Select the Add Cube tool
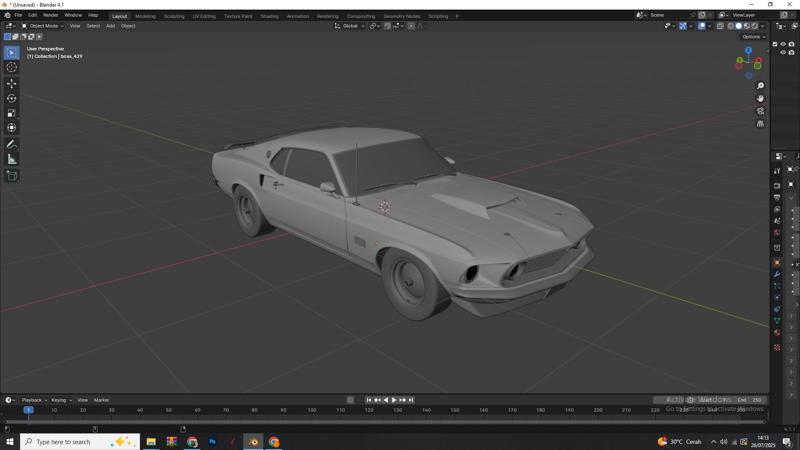The height and width of the screenshot is (450, 800). pyautogui.click(x=11, y=176)
